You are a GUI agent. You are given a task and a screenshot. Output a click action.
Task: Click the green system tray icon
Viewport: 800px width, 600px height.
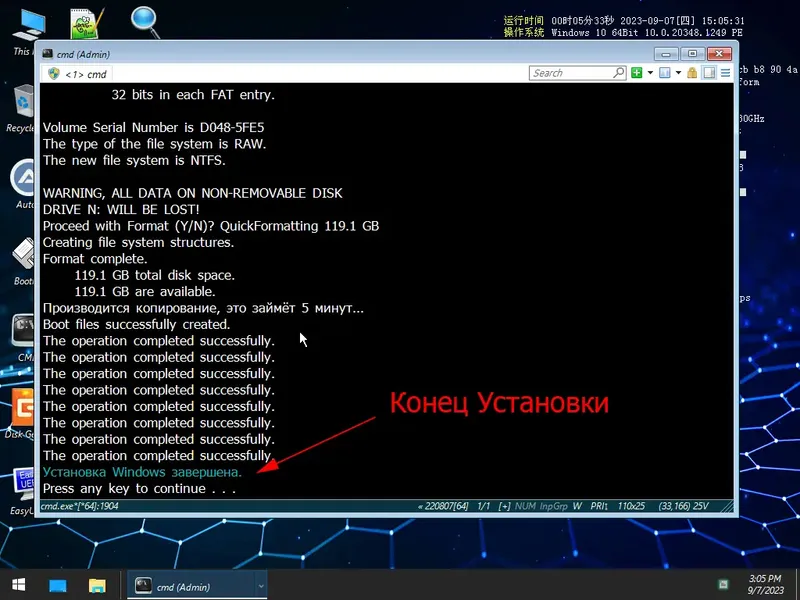[723, 585]
